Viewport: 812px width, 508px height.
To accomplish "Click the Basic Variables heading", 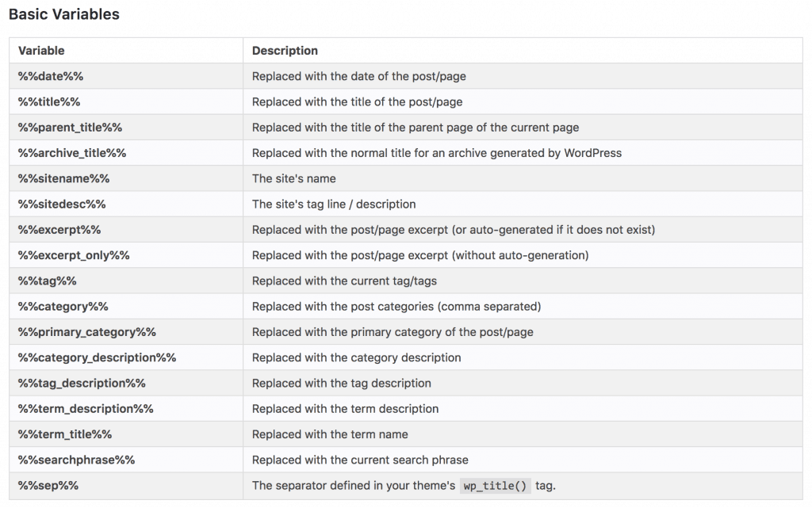I will point(64,14).
